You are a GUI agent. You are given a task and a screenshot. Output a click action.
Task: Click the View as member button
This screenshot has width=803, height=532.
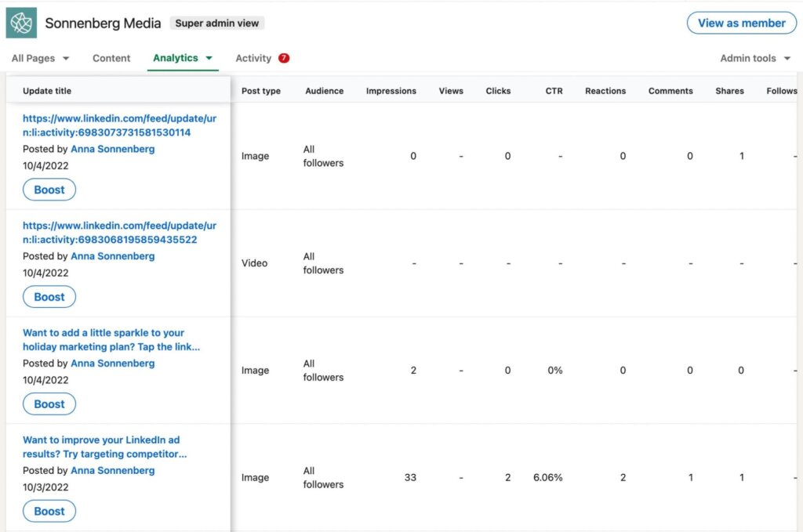(x=741, y=23)
